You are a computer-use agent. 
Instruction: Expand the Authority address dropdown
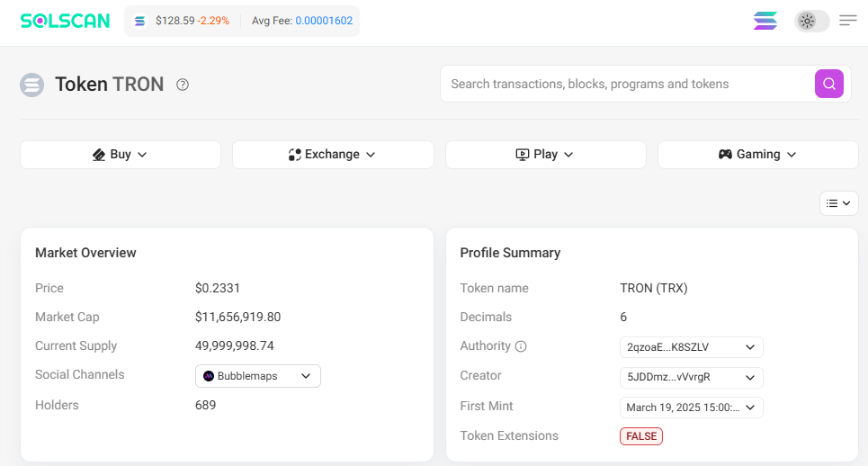click(x=691, y=347)
